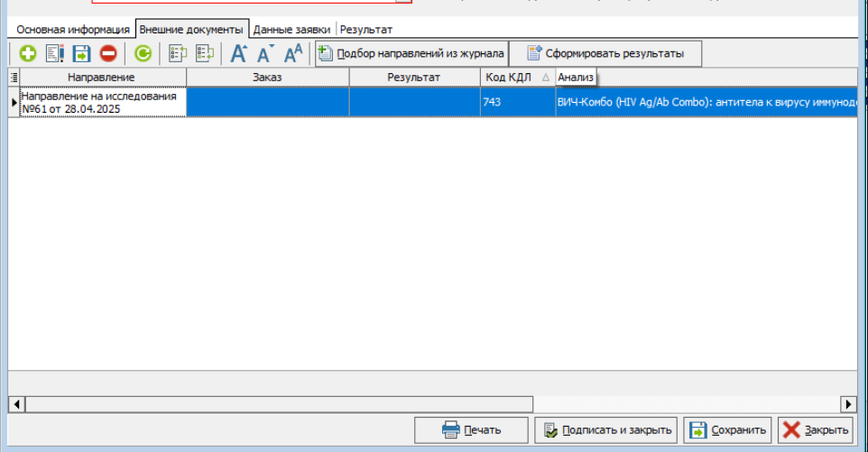Reset font size with the AA icon
This screenshot has width=868, height=452.
click(x=293, y=54)
